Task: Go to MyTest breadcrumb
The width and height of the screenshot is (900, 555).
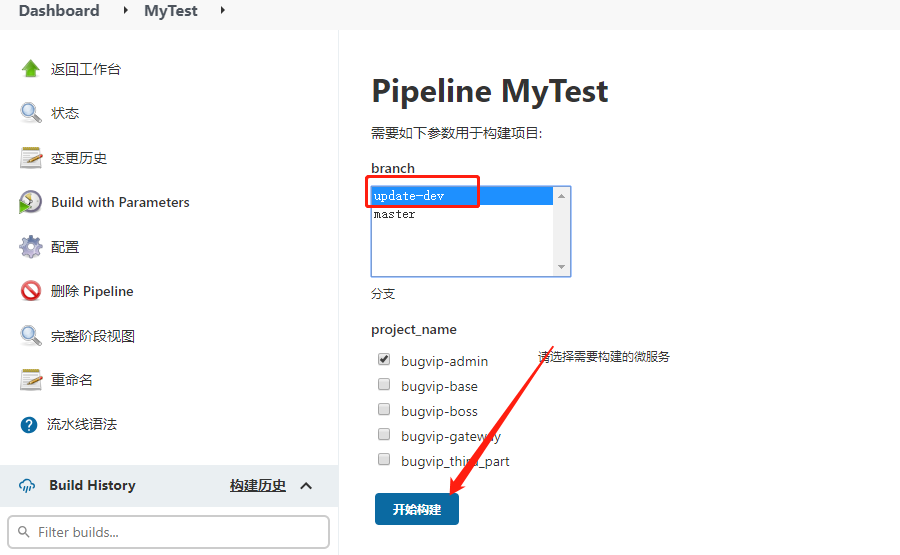Action: 170,10
